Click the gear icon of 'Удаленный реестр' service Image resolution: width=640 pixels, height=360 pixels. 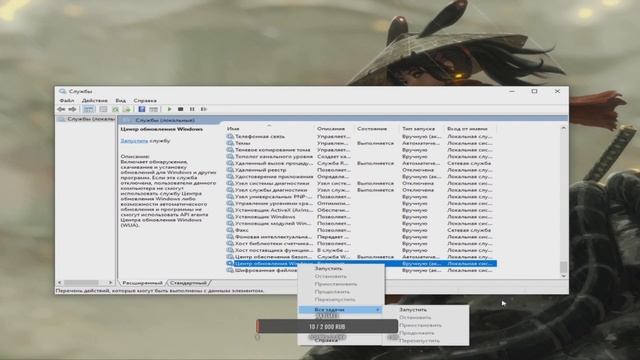point(230,170)
